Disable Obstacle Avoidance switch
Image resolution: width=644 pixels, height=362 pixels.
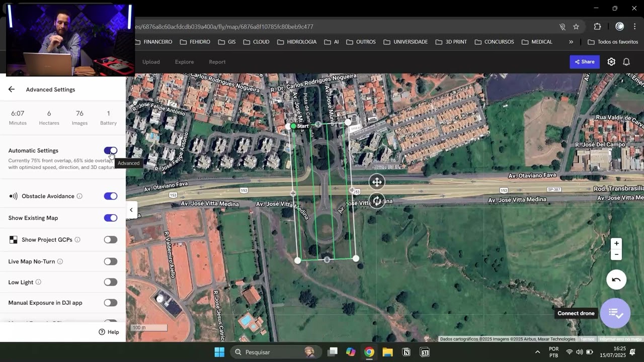[x=111, y=196]
